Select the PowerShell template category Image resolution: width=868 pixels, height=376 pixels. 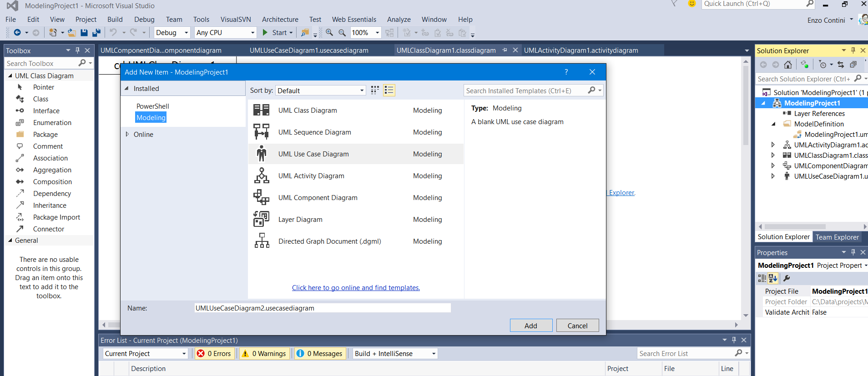pos(152,106)
